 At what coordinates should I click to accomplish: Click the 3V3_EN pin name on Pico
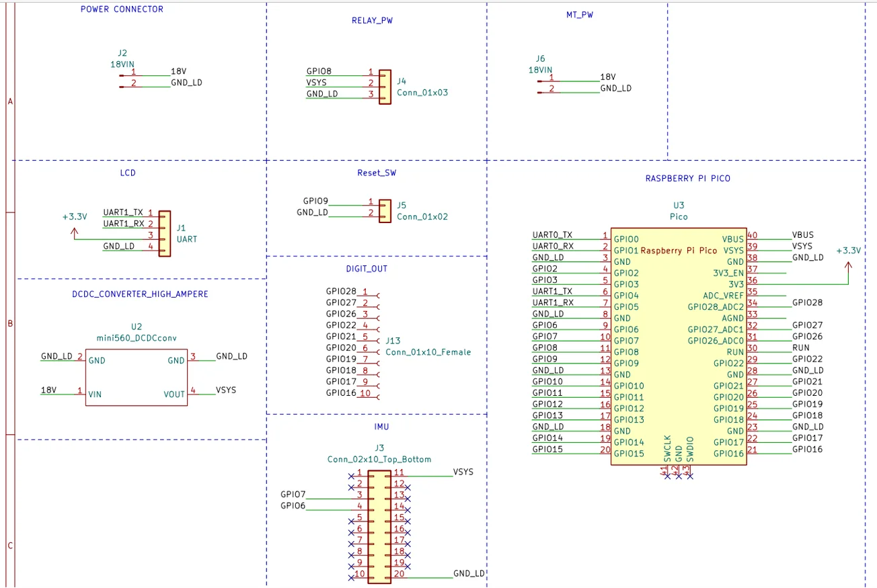coord(728,273)
